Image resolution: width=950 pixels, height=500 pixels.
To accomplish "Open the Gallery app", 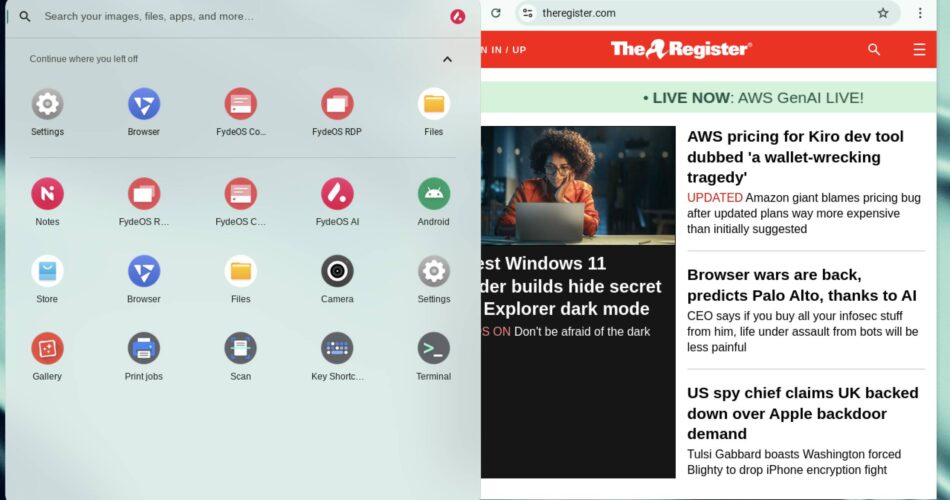I will tap(47, 348).
